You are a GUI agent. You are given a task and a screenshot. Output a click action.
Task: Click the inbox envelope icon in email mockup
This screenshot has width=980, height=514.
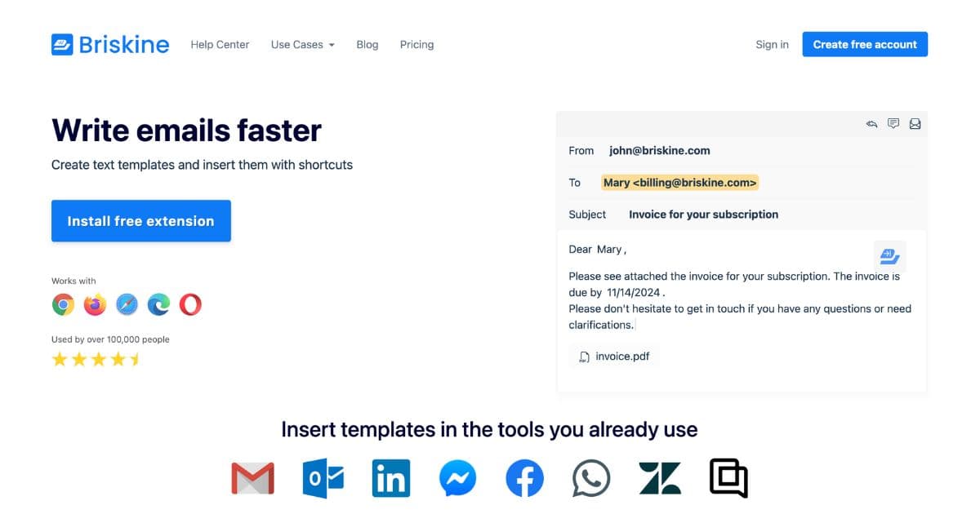[915, 124]
